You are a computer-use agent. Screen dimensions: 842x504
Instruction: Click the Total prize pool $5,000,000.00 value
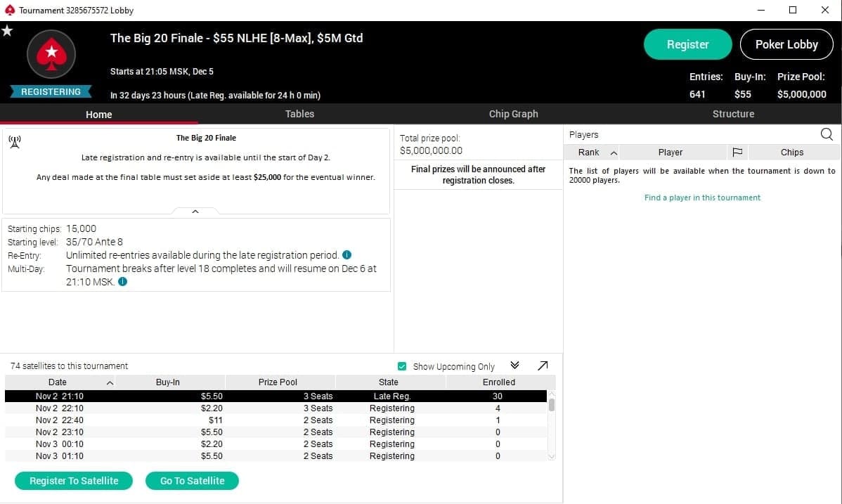click(432, 151)
